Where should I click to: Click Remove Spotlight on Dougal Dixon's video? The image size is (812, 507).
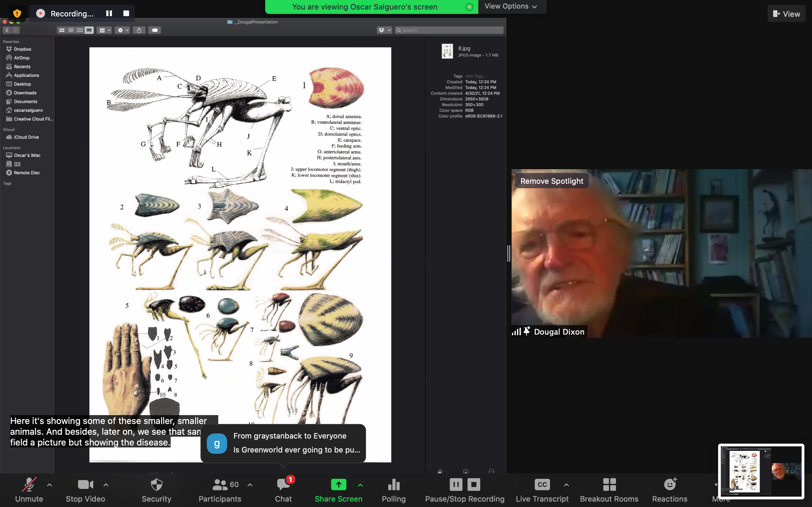pos(551,181)
